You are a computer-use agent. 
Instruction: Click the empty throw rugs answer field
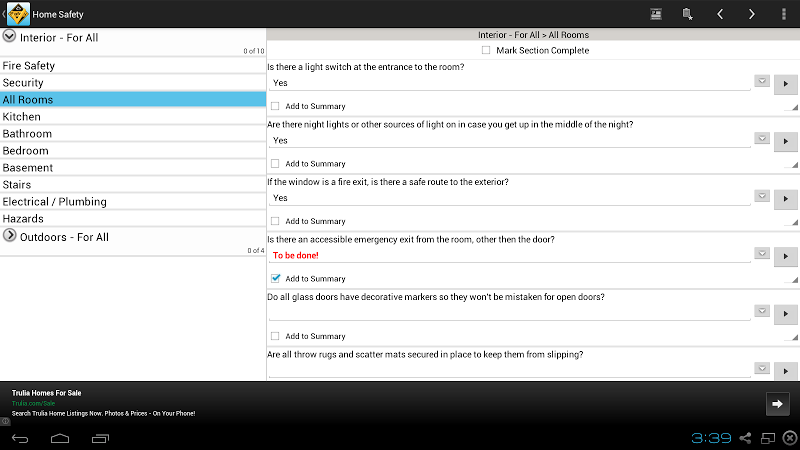tap(509, 370)
